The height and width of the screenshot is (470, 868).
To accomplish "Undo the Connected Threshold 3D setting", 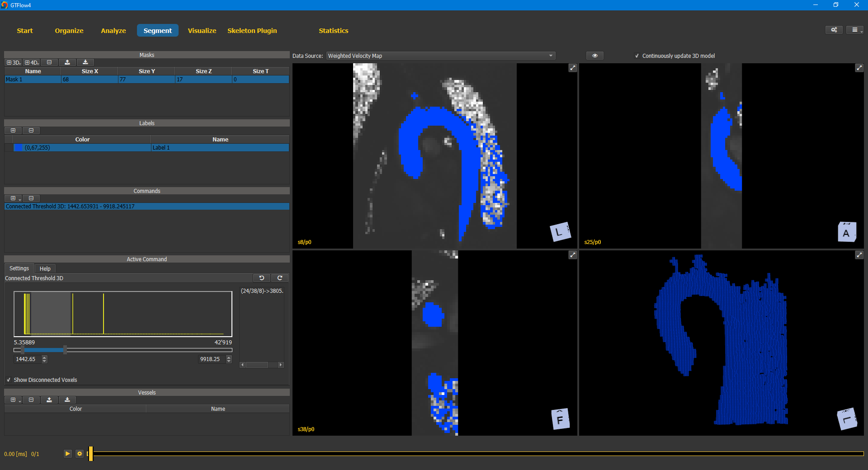I will 261,278.
